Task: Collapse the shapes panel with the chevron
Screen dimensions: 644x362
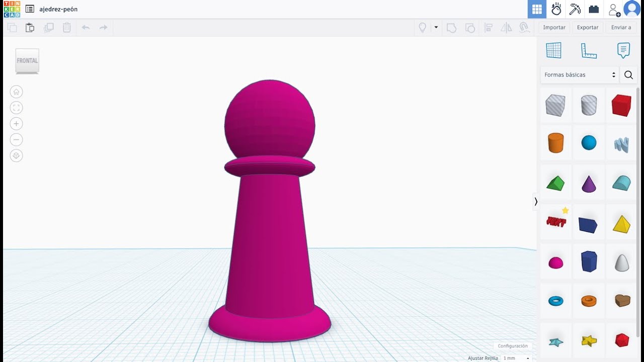Action: [x=536, y=202]
